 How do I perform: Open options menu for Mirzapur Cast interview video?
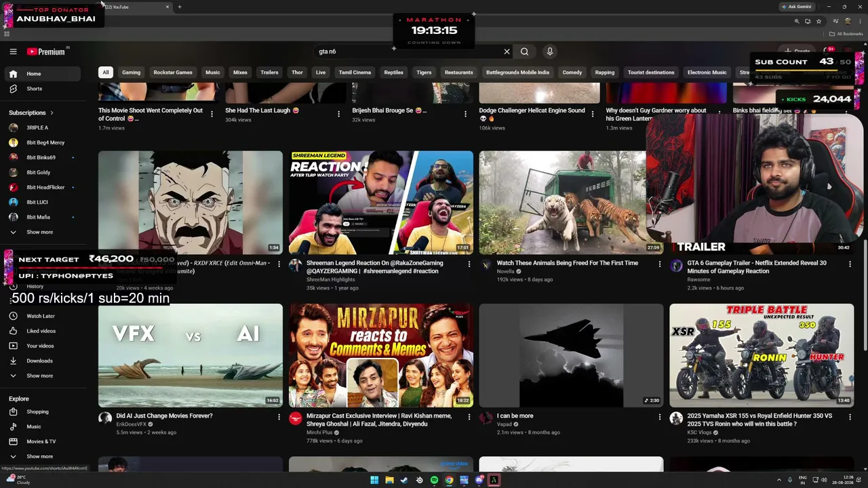[x=469, y=417]
